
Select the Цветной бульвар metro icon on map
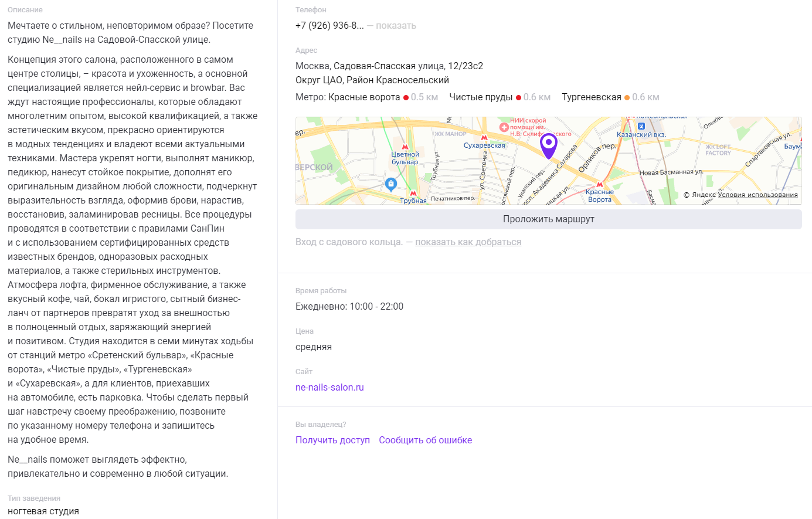pyautogui.click(x=405, y=147)
